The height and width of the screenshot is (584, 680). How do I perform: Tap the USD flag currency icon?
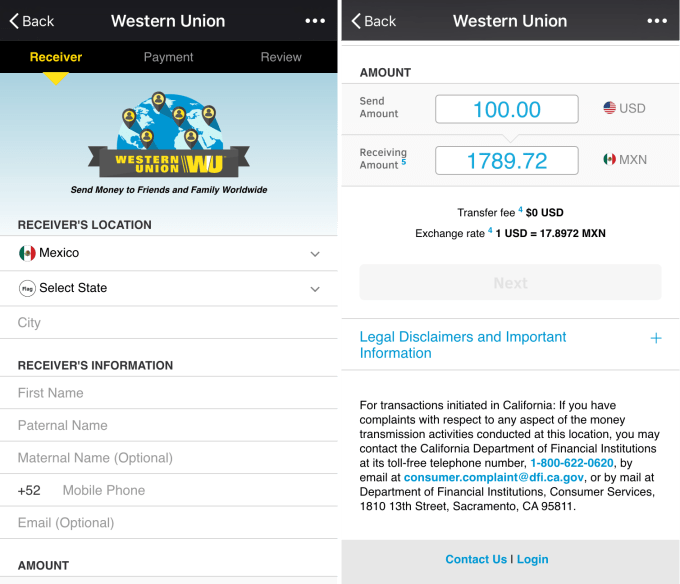609,108
